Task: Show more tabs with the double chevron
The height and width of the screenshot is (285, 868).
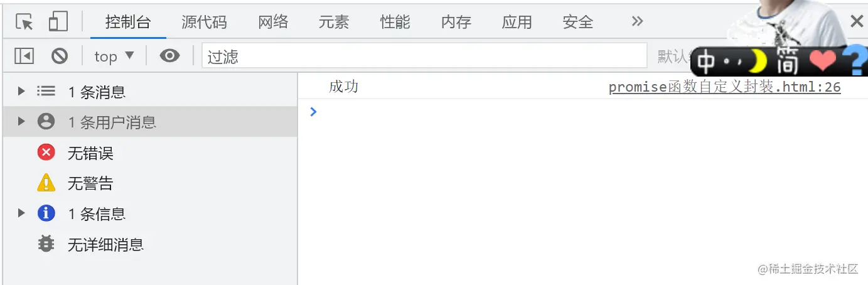Action: 638,22
